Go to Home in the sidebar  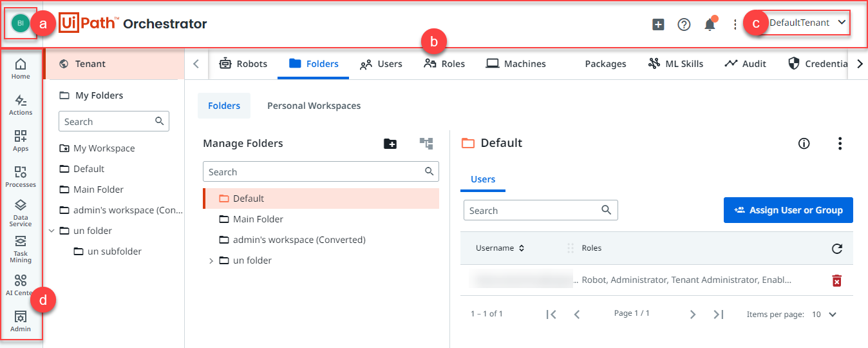click(x=21, y=69)
